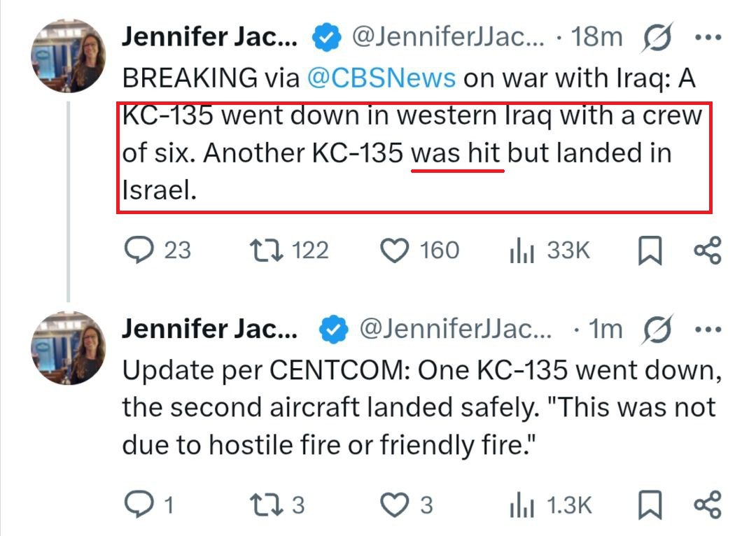Share the first KC-135 tweet
The height and width of the screenshot is (536, 756).
coord(707,251)
